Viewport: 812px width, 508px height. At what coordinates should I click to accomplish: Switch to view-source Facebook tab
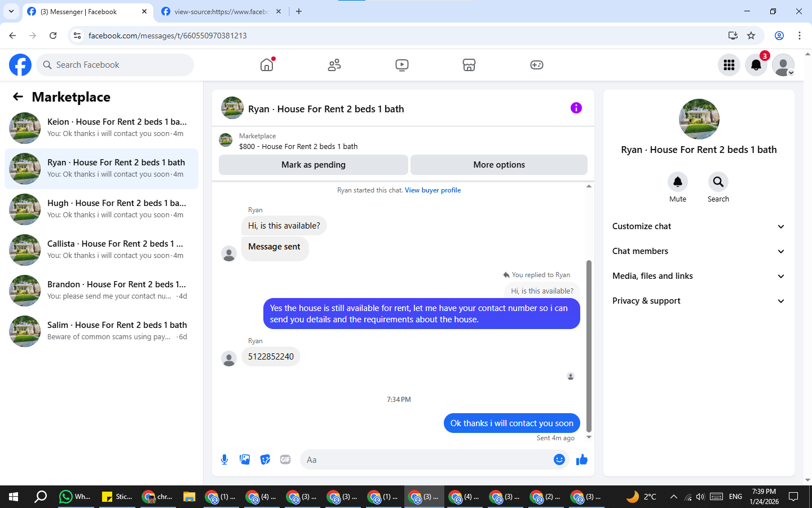tap(221, 11)
